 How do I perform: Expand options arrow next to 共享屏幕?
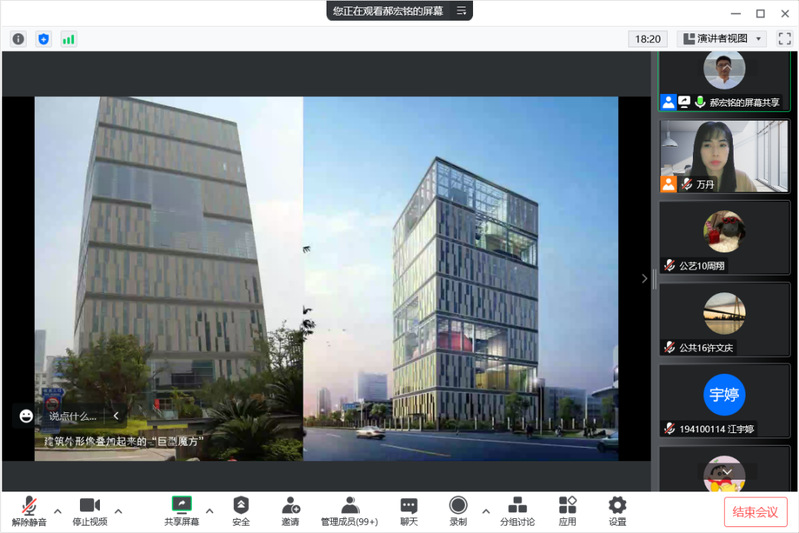[x=209, y=511]
